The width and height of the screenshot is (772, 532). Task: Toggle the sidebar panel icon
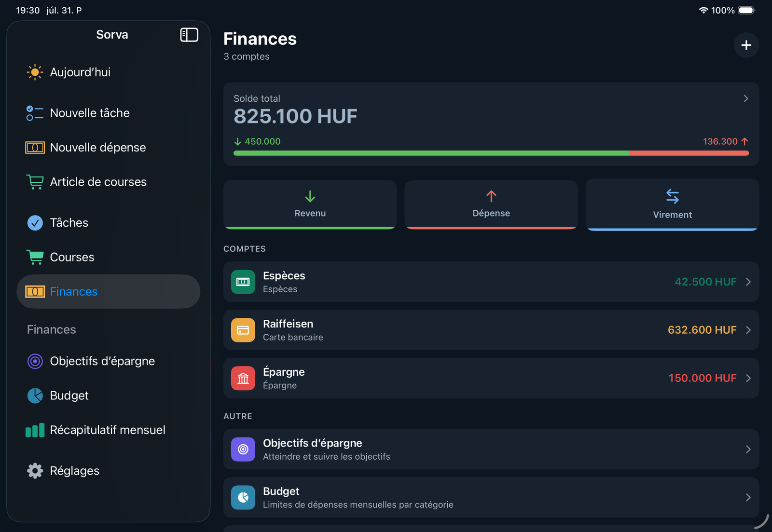pos(189,35)
